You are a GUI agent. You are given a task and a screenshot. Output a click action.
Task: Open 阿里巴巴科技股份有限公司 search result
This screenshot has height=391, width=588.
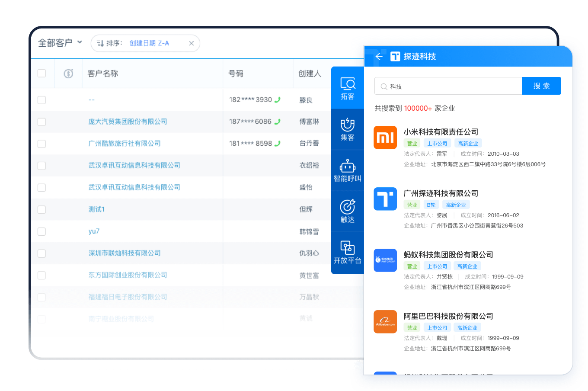tap(448, 316)
